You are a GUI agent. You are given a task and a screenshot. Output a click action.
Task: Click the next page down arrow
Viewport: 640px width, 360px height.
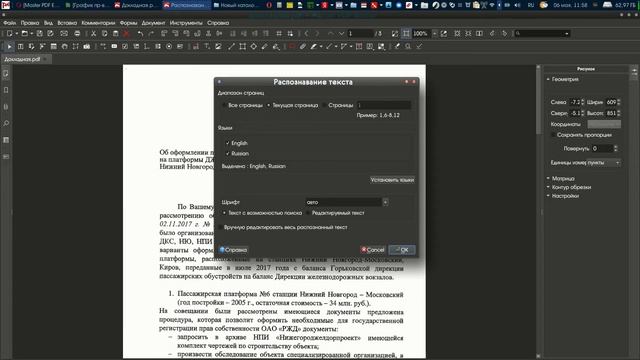pos(341,33)
